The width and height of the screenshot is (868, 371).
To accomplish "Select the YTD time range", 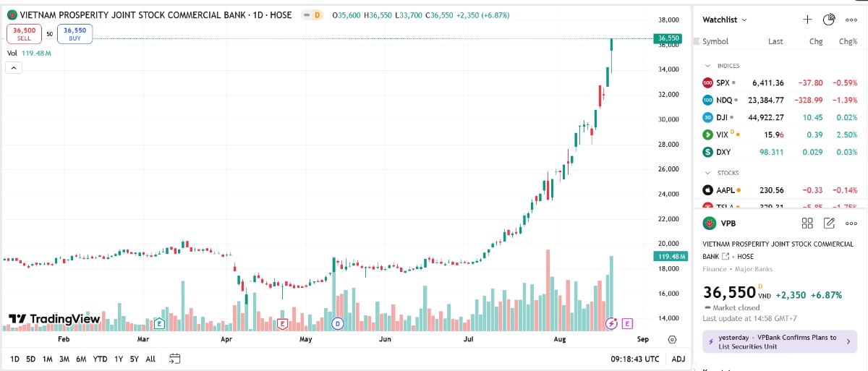I will (101, 359).
